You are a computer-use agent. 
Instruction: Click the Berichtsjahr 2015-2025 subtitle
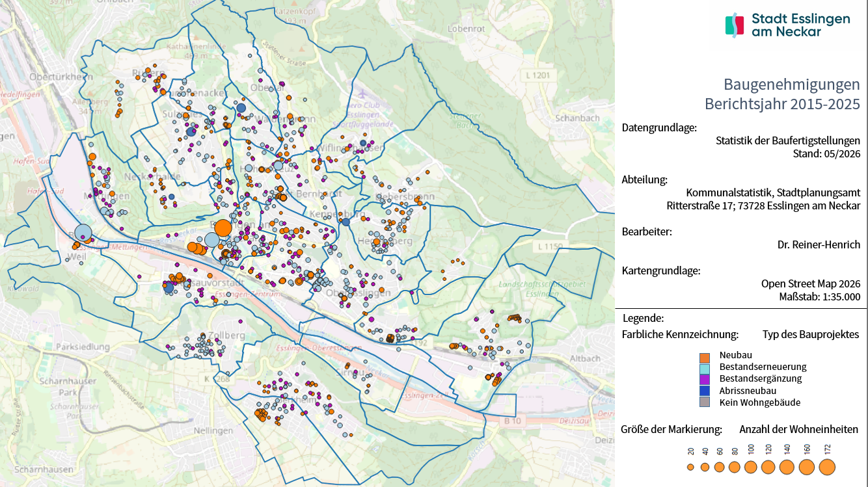782,104
